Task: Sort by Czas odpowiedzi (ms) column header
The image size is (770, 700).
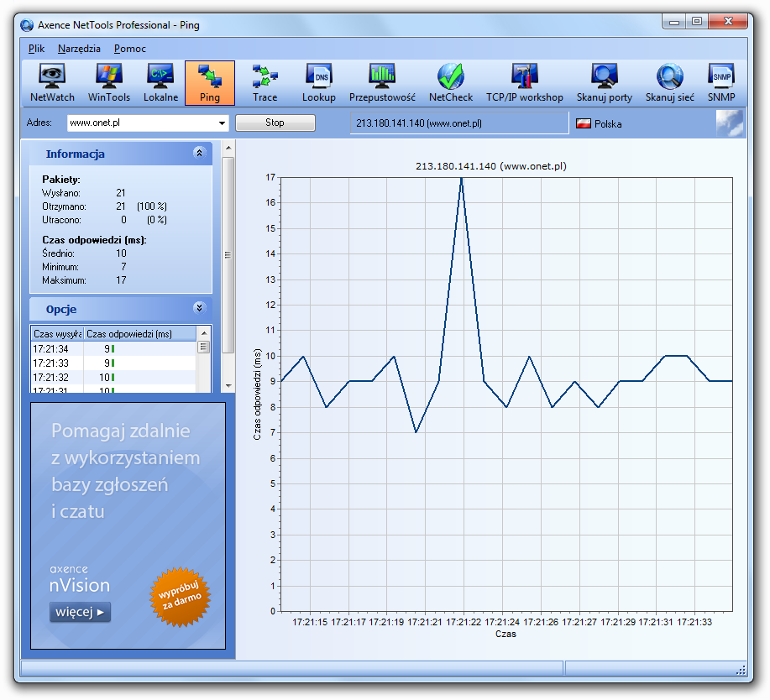Action: [x=140, y=334]
